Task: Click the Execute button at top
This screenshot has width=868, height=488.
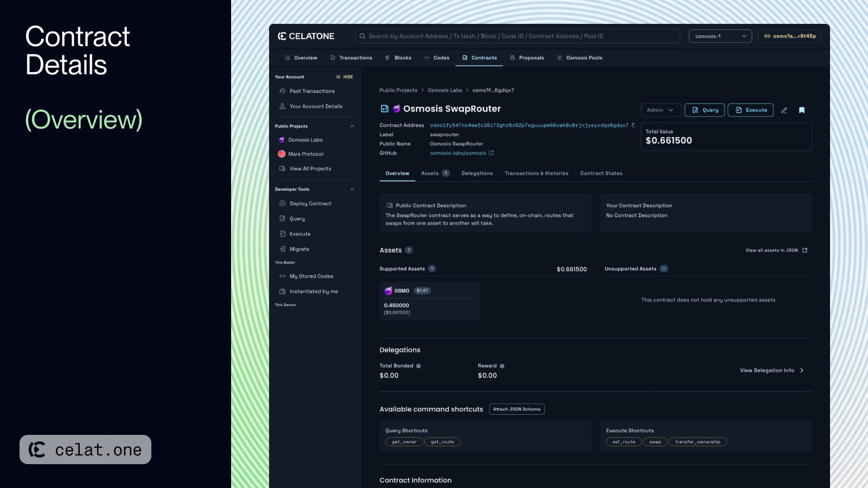Action: 750,110
